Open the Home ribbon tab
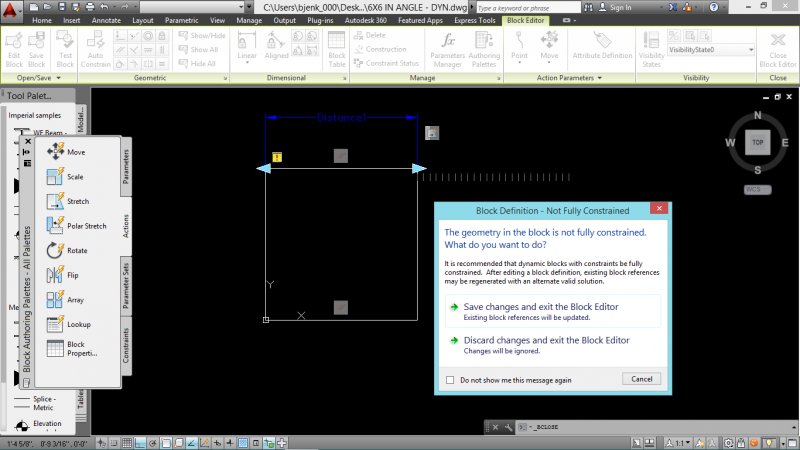 41,20
